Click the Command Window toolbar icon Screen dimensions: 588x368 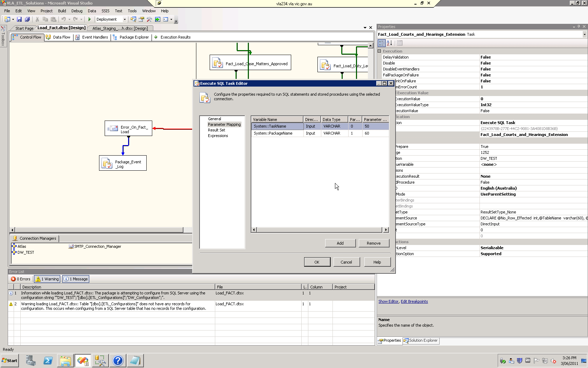click(166, 19)
